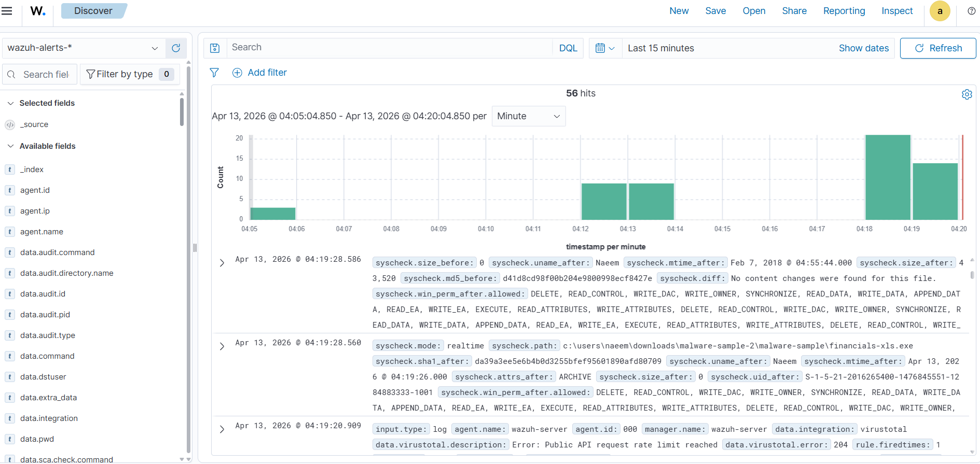Select data.integration field
Screen dimensions: 980x464
(49, 418)
